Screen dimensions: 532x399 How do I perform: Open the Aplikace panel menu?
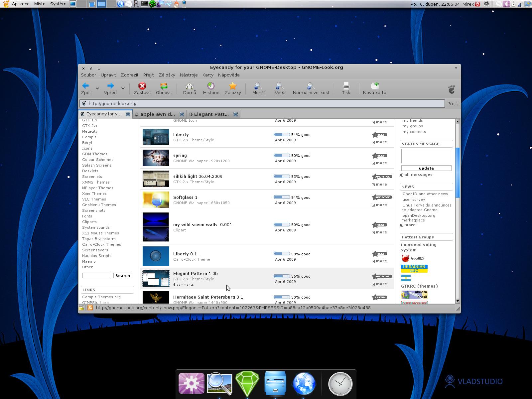pyautogui.click(x=20, y=4)
